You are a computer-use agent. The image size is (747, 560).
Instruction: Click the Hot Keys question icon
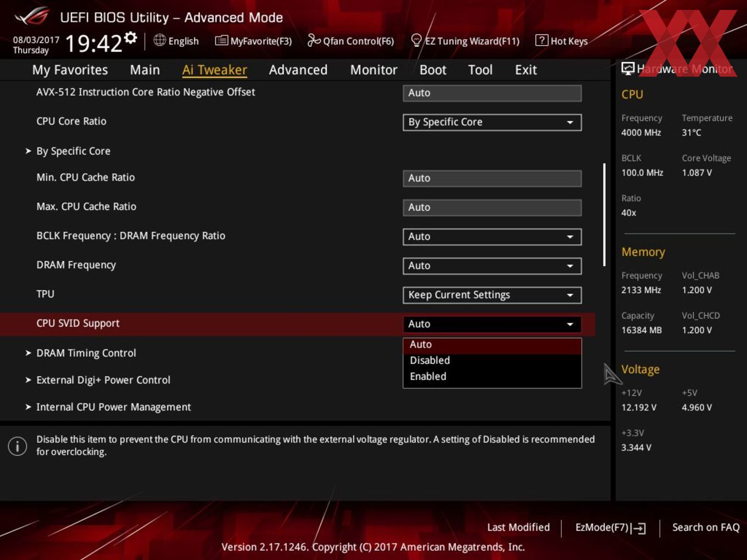542,40
